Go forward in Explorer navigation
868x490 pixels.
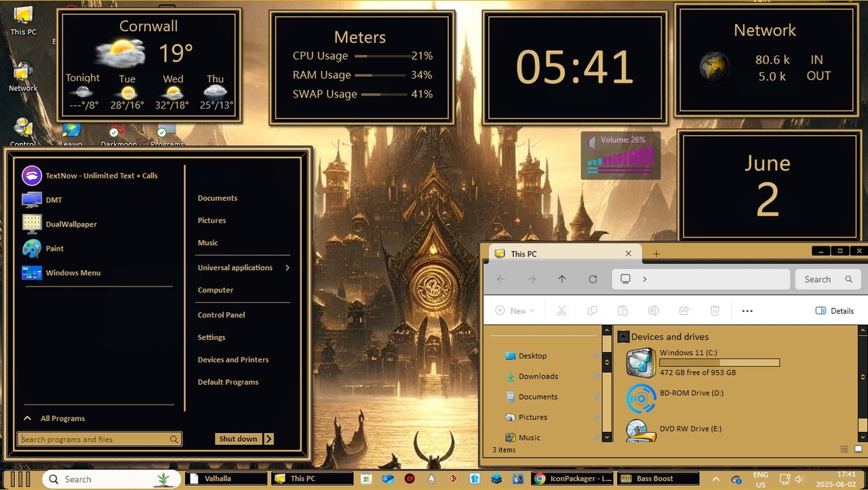pos(532,279)
